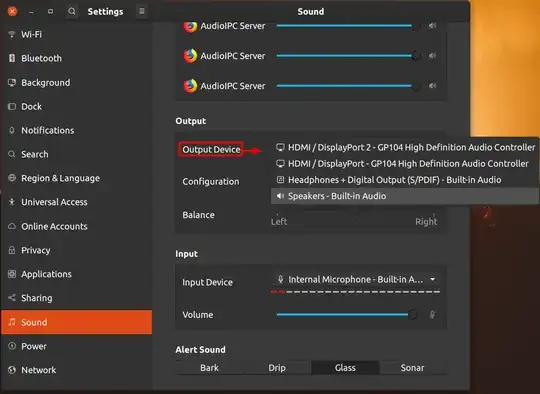Mute the first AudioIPC Server stream

click(432, 25)
